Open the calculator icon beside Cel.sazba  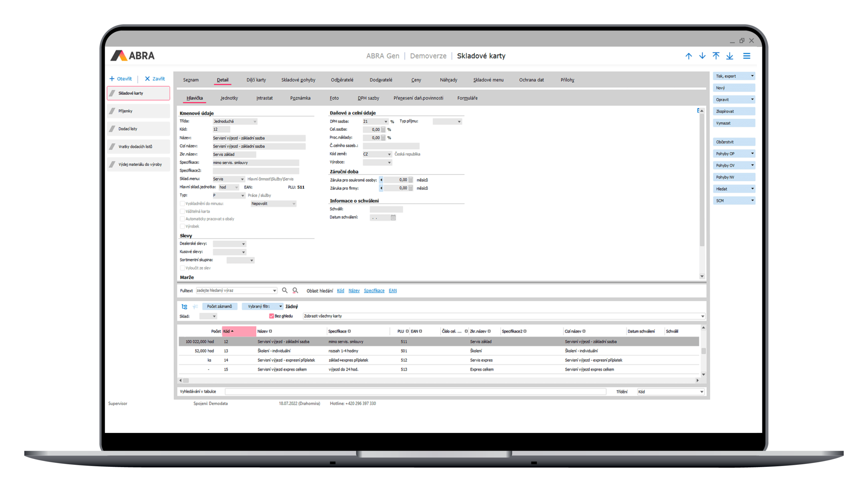[383, 130]
